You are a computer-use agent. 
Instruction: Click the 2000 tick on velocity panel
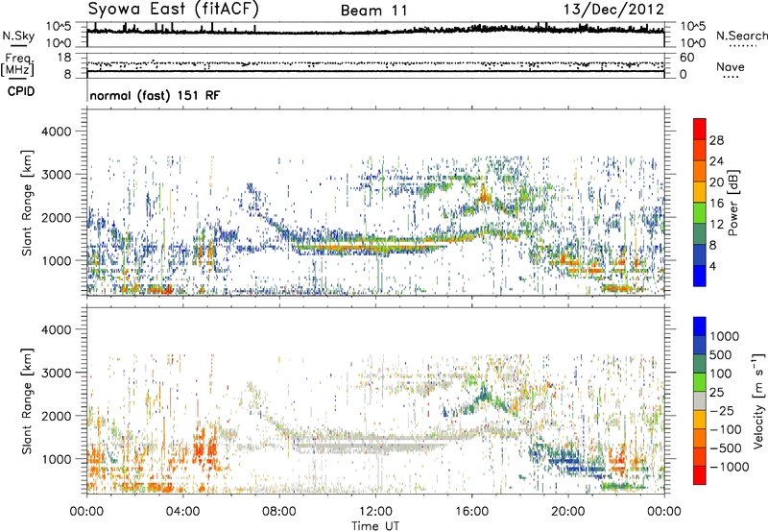pyautogui.click(x=56, y=416)
